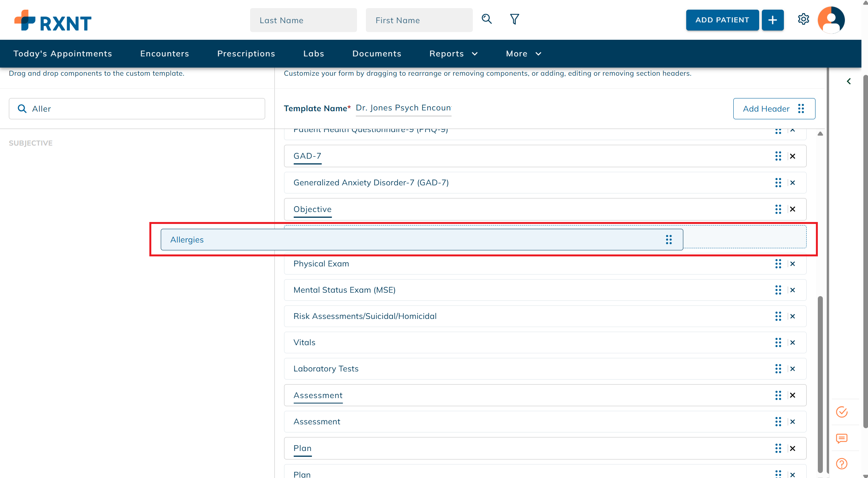Viewport: 868px width, 478px height.
Task: Go to Prescriptions in navigation bar
Action: [x=246, y=54]
